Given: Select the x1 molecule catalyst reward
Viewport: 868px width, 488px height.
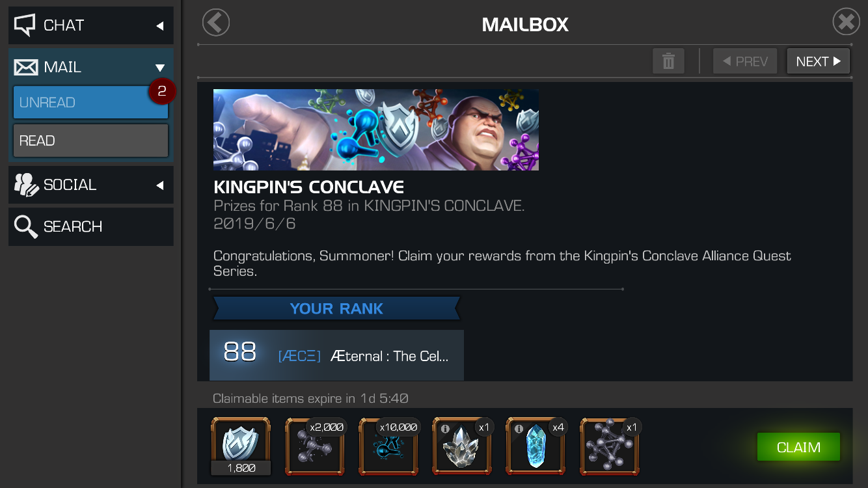Looking at the screenshot, I should (x=610, y=446).
